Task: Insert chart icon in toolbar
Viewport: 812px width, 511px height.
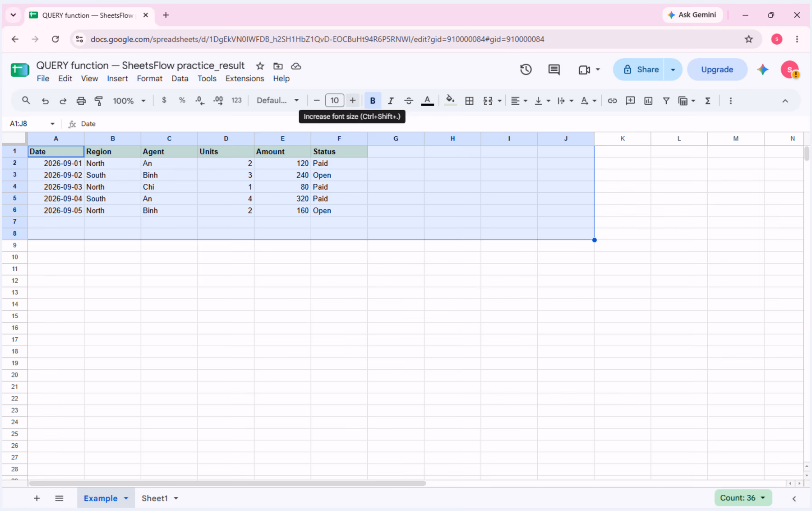Action: (x=648, y=101)
